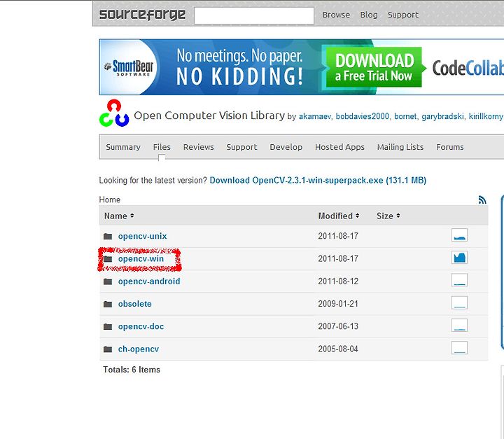The height and width of the screenshot is (439, 504).
Task: Sort the file list by Size
Action: (x=388, y=216)
